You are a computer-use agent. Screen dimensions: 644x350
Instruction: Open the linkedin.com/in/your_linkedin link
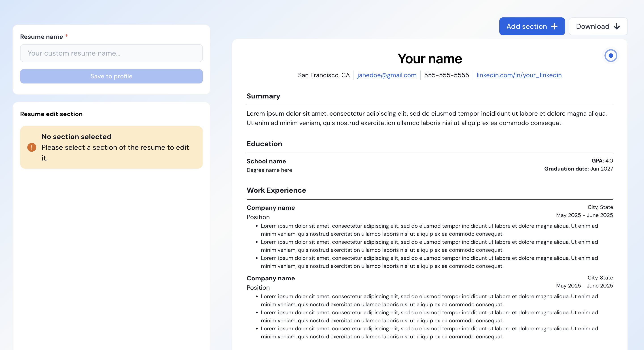519,75
